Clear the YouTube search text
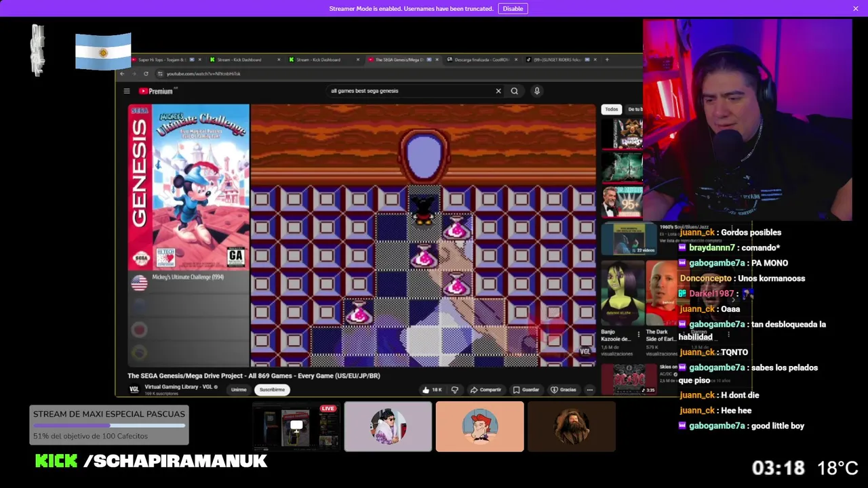This screenshot has width=868, height=488. [x=498, y=91]
